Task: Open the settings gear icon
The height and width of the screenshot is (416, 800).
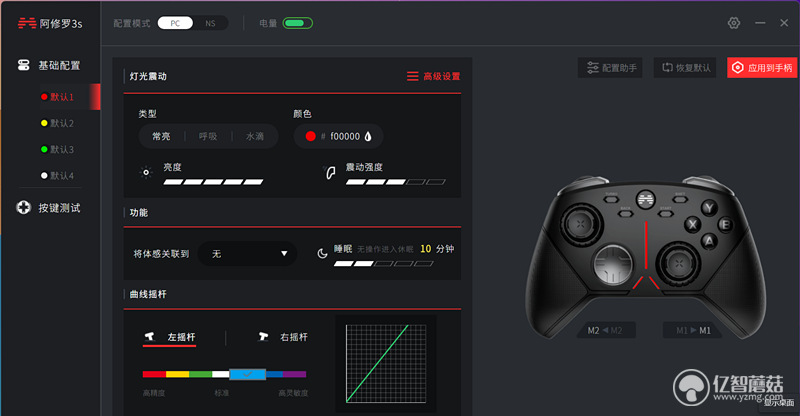Action: (x=734, y=23)
